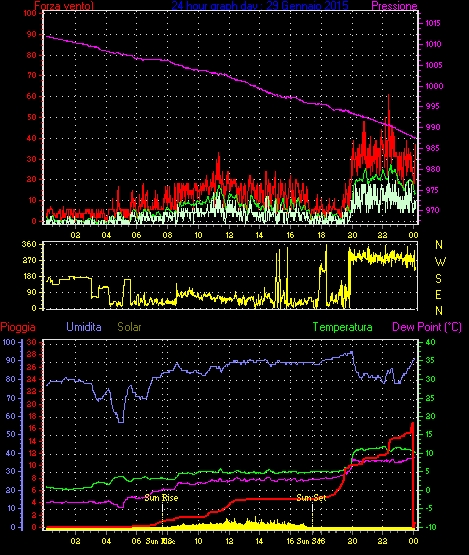Click the S compass label beside wind direction
Screen dimensions: 469x555
(439, 279)
